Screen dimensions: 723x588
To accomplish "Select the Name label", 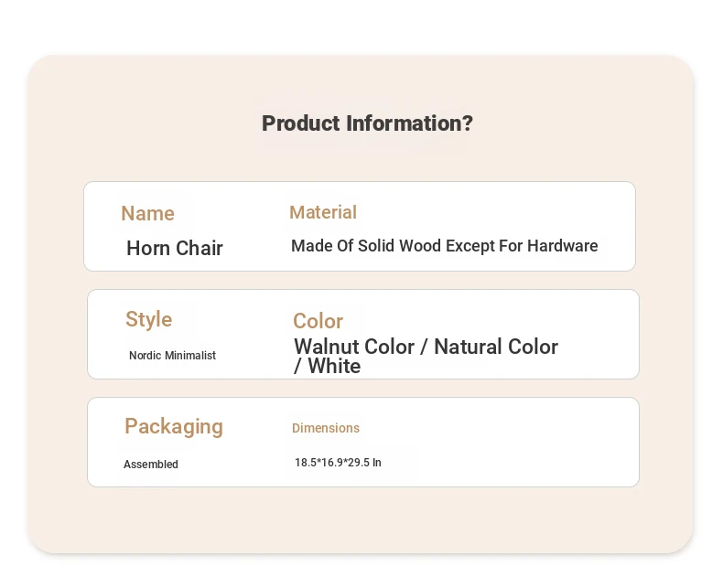I will [147, 213].
